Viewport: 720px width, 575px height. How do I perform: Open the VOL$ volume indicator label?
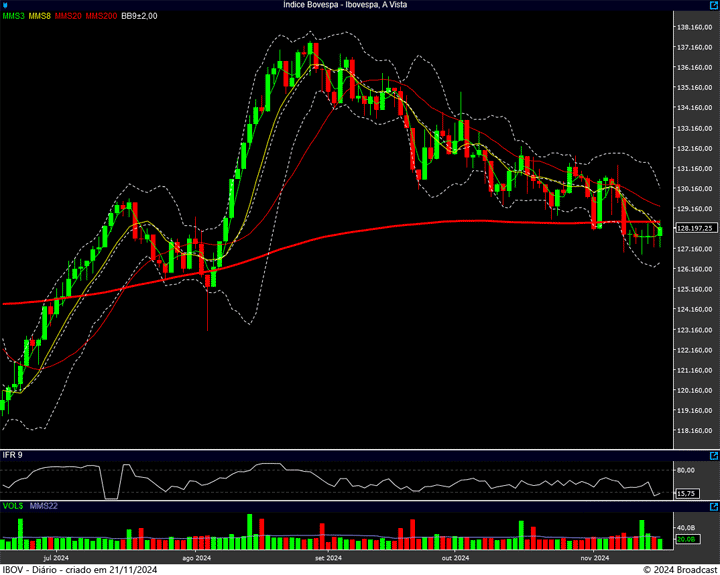tap(13, 506)
